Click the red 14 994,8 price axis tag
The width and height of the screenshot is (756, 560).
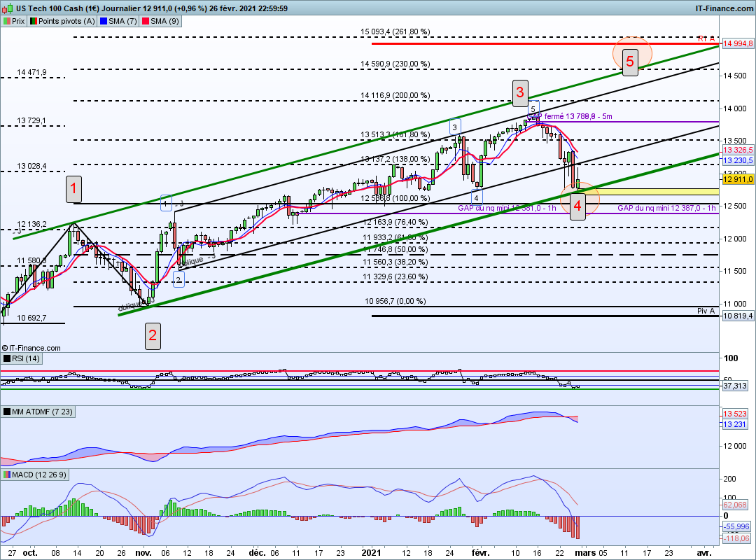(738, 43)
